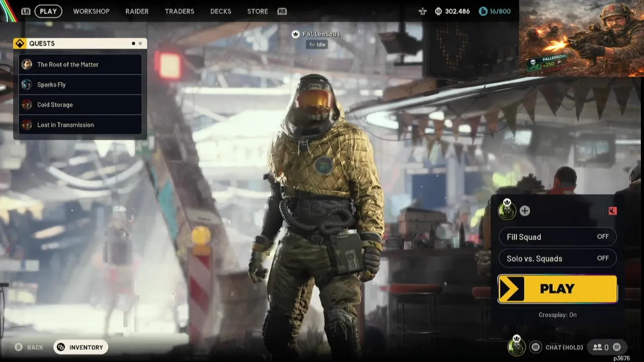Go to the TRADERS tab
Screen dimensions: 644x362
[x=180, y=11]
